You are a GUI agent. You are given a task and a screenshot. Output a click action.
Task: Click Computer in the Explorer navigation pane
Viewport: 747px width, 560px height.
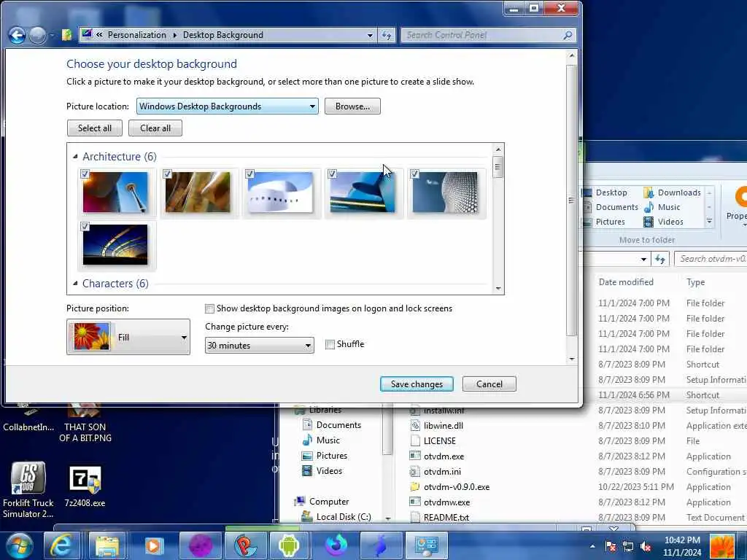(329, 502)
